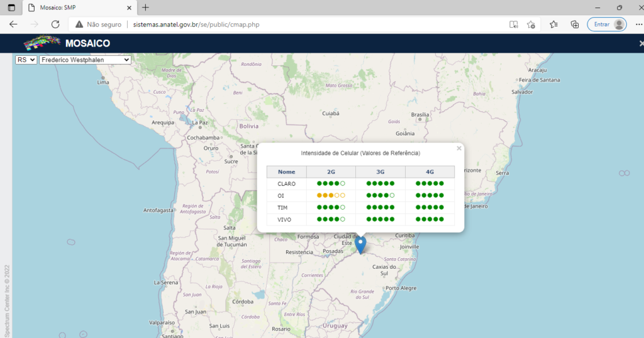Click the Mosaico colorful logo
This screenshot has width=644, height=338.
click(x=42, y=43)
